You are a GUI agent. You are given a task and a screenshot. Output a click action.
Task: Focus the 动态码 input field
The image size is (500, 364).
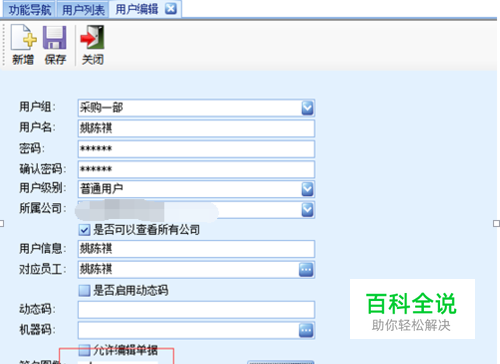[196, 310]
